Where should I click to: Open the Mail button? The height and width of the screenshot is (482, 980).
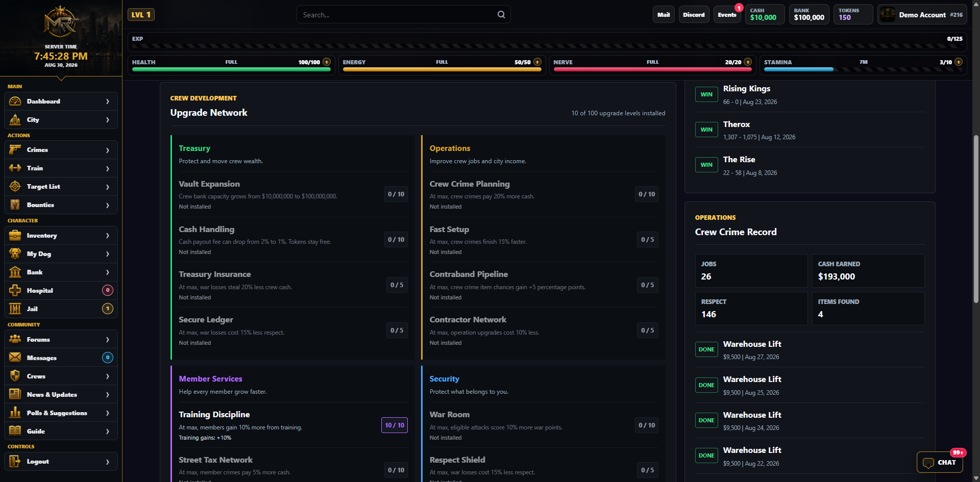coord(664,15)
